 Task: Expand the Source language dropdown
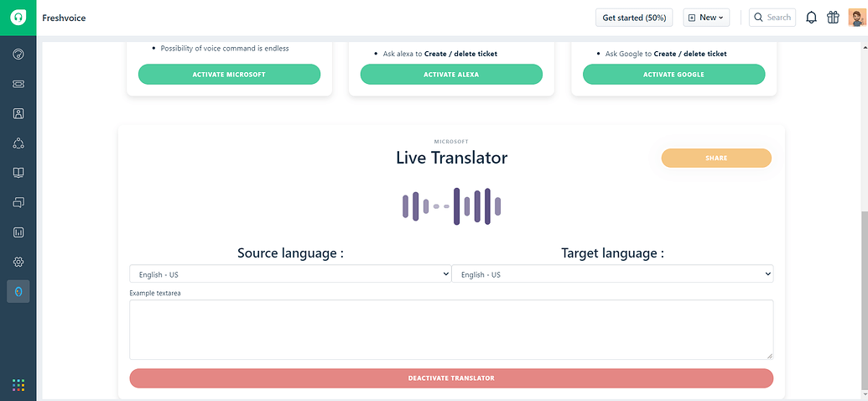tap(290, 274)
